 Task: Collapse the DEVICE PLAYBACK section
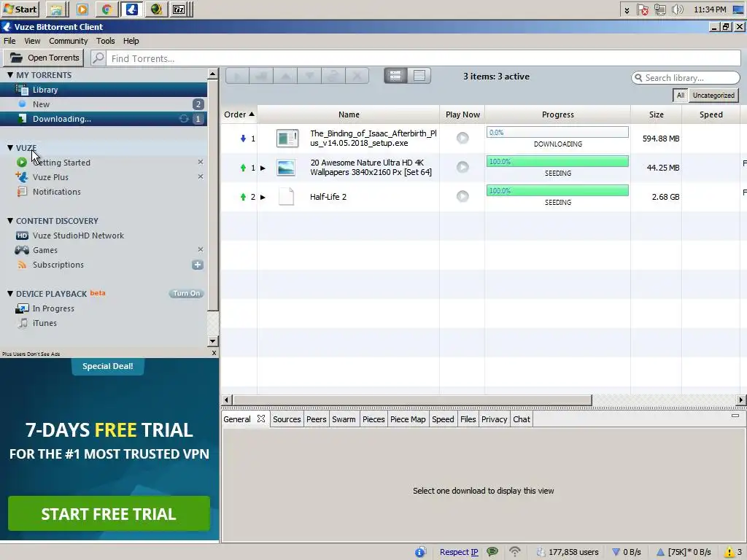tap(10, 293)
